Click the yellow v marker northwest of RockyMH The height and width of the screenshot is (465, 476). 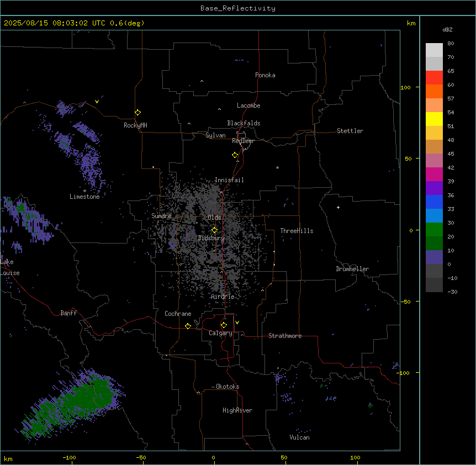97,102
